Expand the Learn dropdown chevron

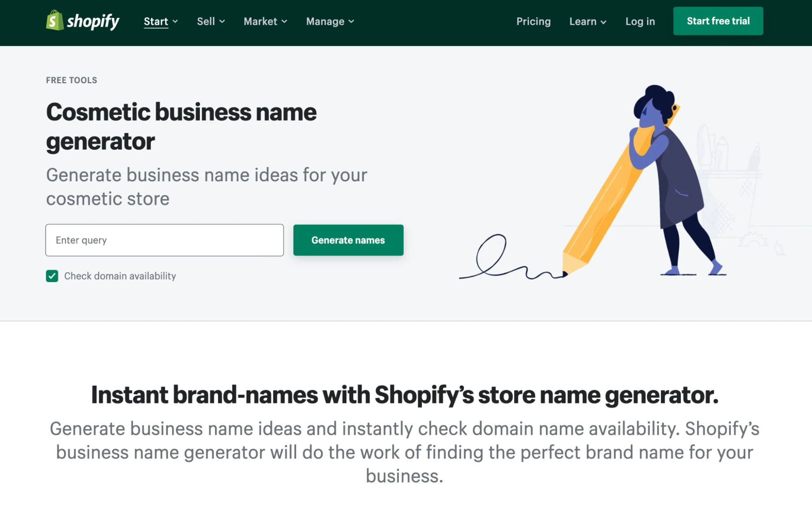(604, 22)
